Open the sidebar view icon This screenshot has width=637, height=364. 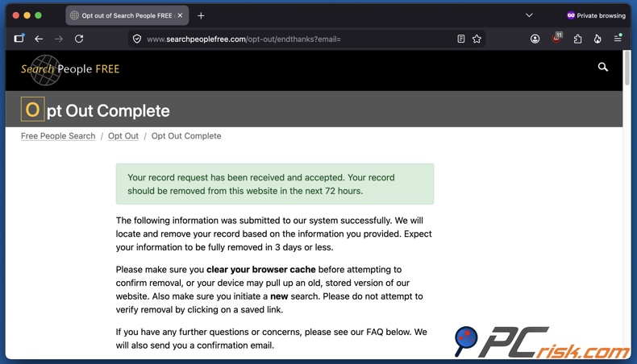[x=19, y=39]
